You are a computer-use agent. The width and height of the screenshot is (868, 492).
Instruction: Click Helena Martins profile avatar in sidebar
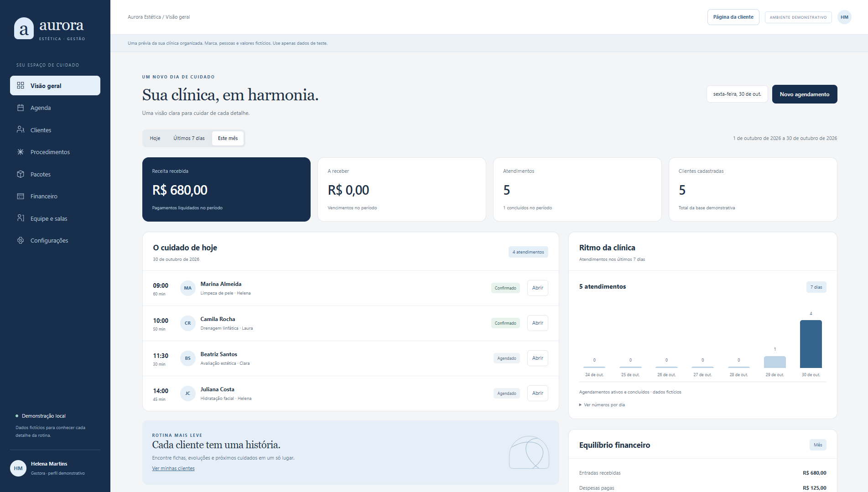(x=18, y=468)
